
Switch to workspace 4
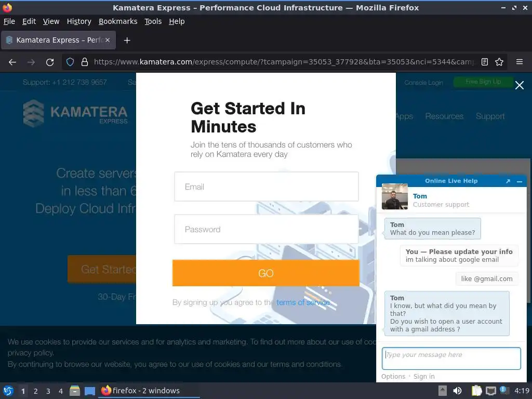61,391
